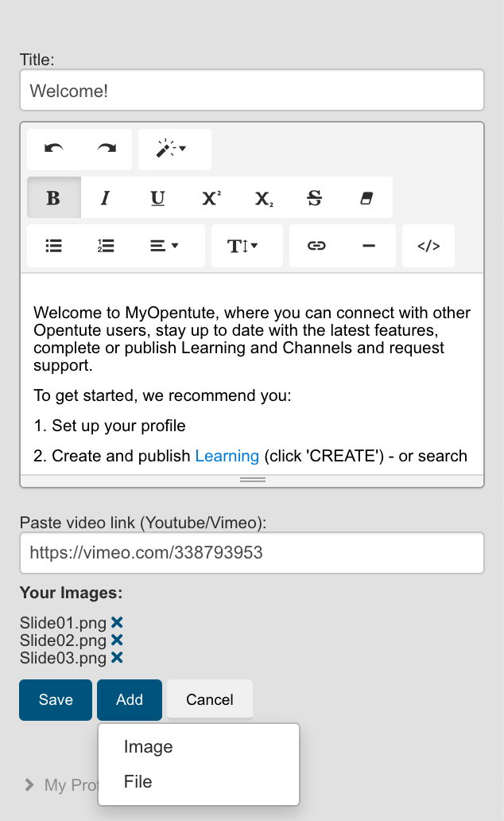Screen dimensions: 504x821
Task: Select the superscript icon
Action: 210,197
